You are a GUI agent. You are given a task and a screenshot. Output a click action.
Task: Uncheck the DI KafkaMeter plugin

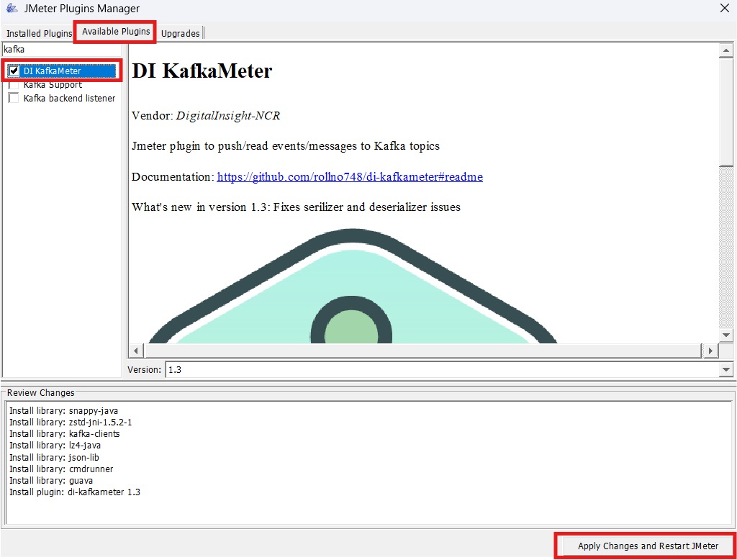coord(14,71)
